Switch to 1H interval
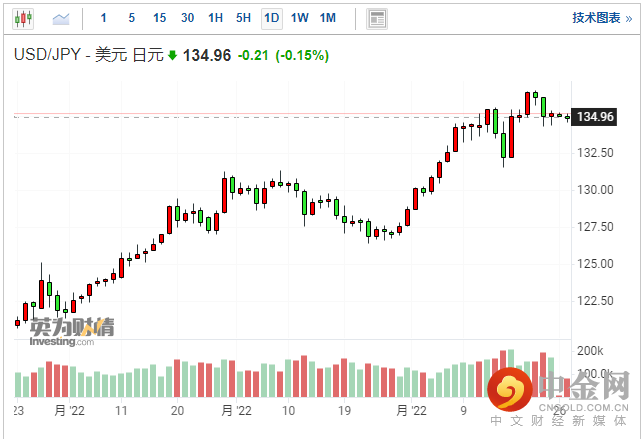 click(215, 18)
